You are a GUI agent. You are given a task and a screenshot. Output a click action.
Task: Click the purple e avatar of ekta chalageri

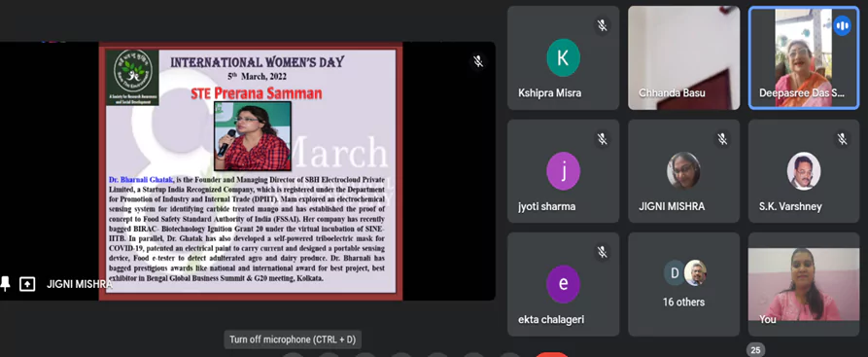click(x=563, y=284)
